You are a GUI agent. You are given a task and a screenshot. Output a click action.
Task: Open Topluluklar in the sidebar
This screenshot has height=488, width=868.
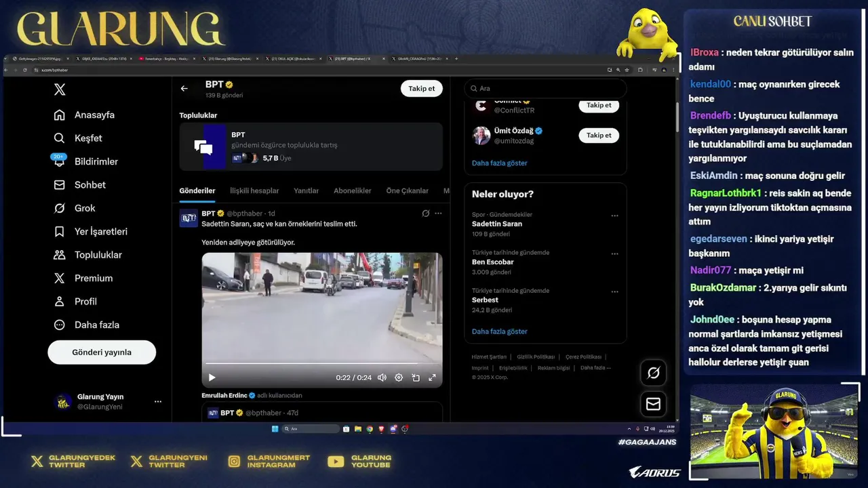[88, 255]
